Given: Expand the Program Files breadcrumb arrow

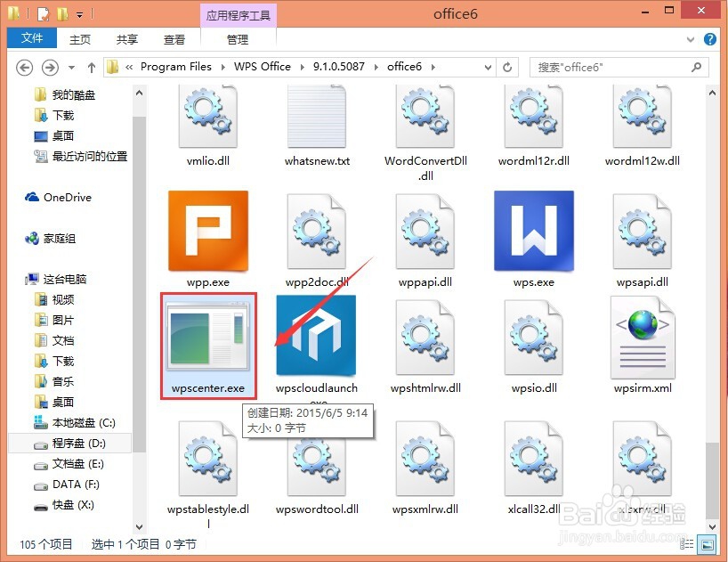Looking at the screenshot, I should tap(222, 68).
